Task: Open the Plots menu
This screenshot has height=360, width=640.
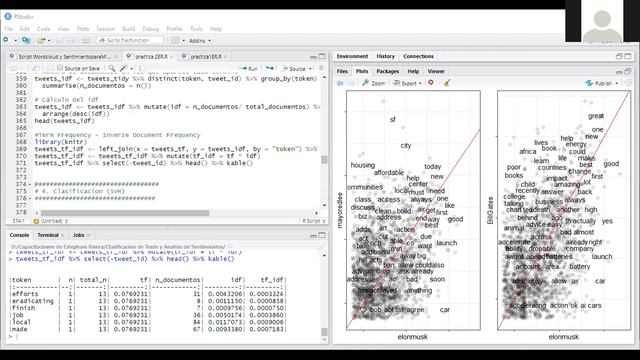Action: (83, 29)
